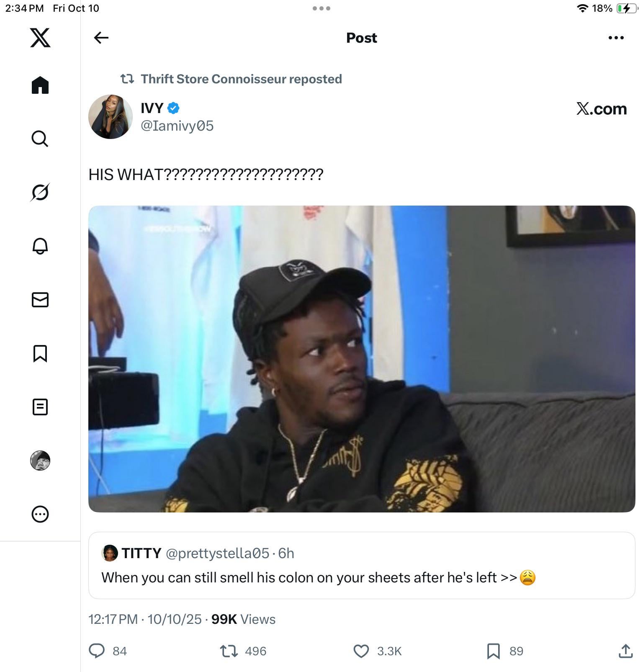Reply to the post via comment bubble
Image resolution: width=643 pixels, height=672 pixels.
pos(97,651)
